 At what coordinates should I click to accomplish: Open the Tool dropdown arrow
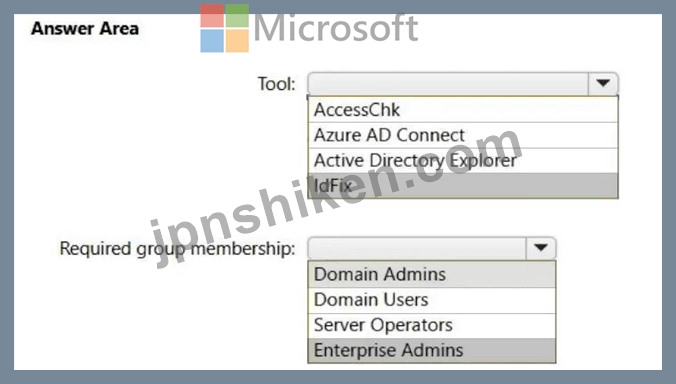tap(603, 84)
